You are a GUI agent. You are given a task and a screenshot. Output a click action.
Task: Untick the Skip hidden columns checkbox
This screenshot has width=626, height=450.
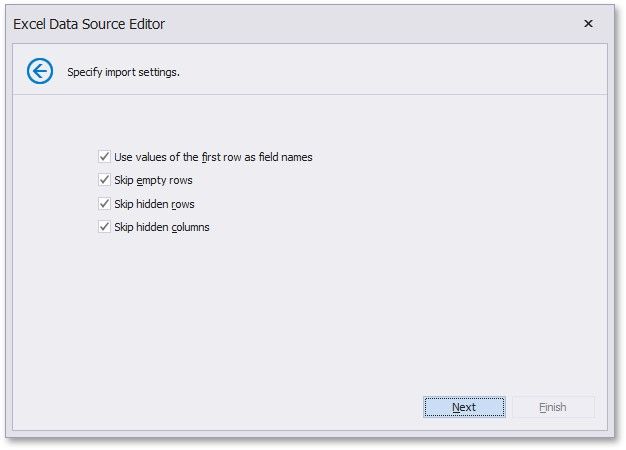[104, 227]
